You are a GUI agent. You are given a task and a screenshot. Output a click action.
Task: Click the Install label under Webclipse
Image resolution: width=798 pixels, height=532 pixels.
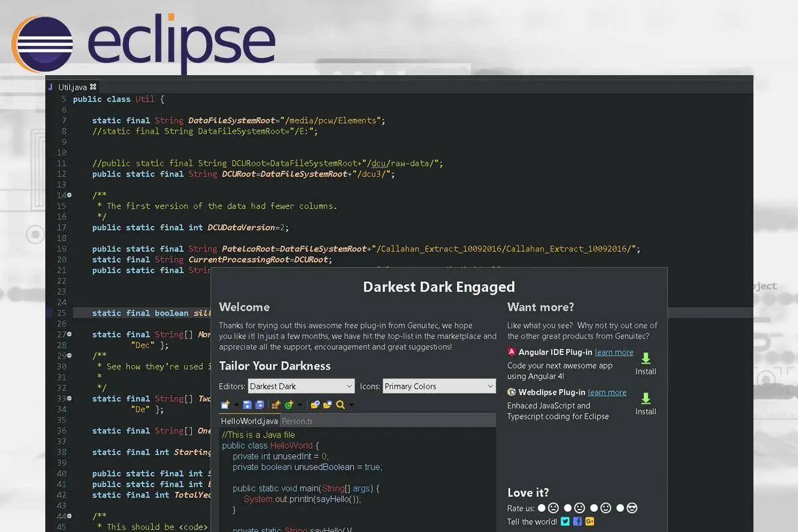[646, 412]
